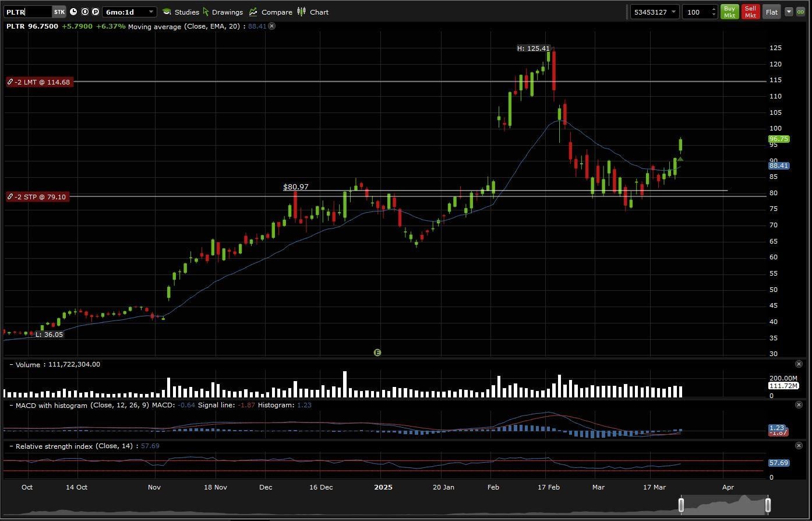This screenshot has height=521, width=812.
Task: Collapse the Relative strength index panel
Action: click(x=11, y=446)
